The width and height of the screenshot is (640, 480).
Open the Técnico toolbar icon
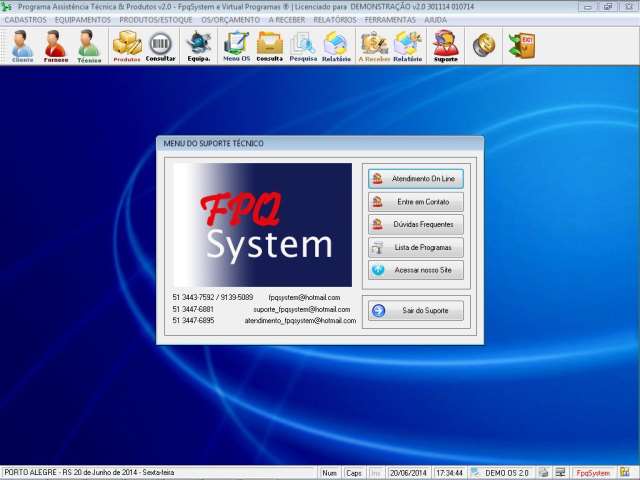coord(89,46)
